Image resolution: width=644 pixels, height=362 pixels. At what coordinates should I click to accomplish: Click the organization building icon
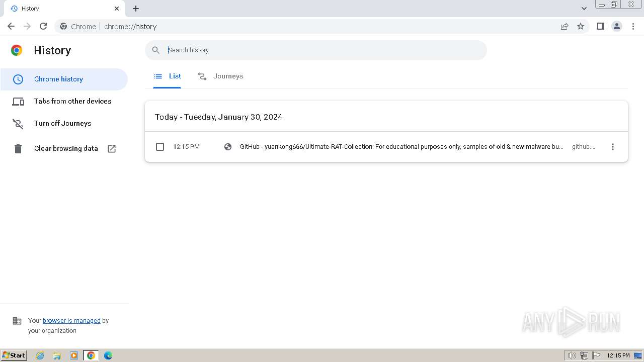click(x=17, y=321)
